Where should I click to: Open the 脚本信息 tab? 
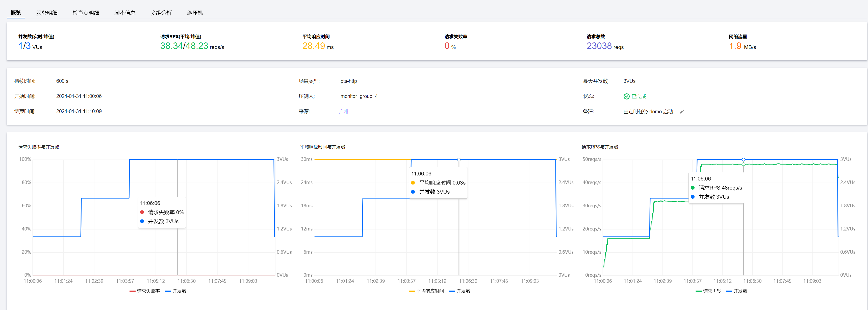125,13
